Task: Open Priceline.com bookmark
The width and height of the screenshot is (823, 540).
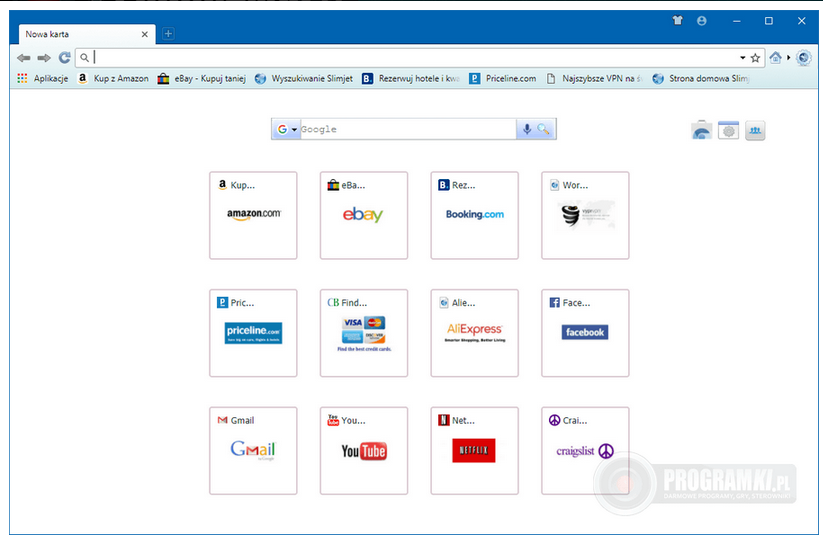Action: 503,78
